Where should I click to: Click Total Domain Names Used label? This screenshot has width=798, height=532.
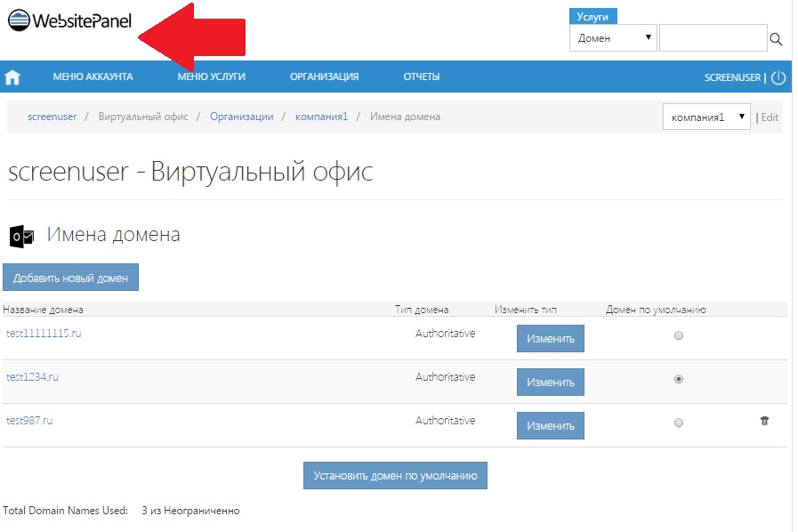click(65, 511)
